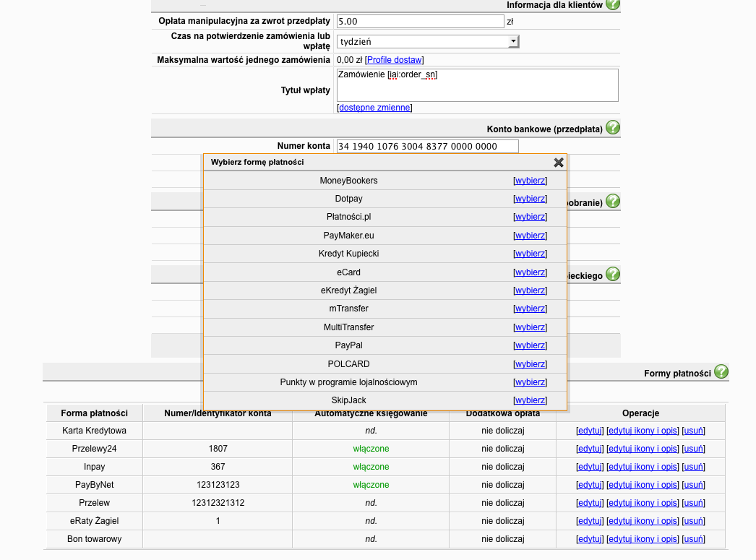Choose Kredyt Kupiecki via its wybierz link
Viewport: 756px width, 560px height.
[530, 254]
